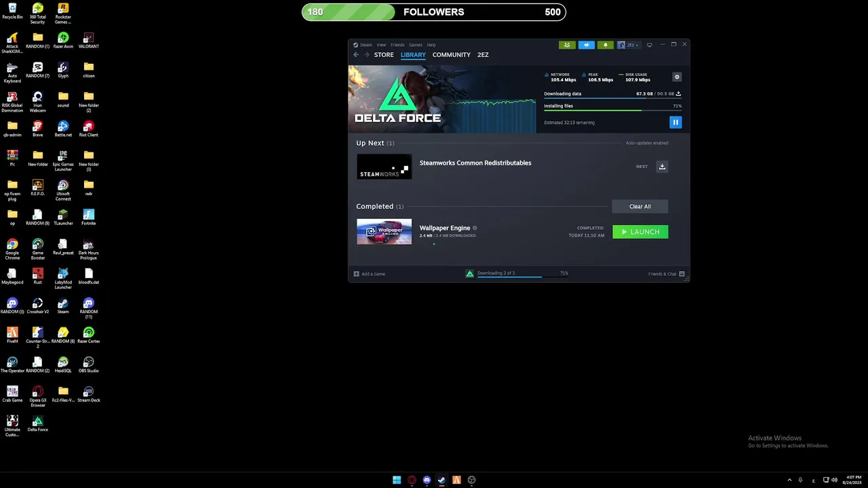The height and width of the screenshot is (488, 868).
Task: Clear all completed downloads
Action: click(640, 207)
